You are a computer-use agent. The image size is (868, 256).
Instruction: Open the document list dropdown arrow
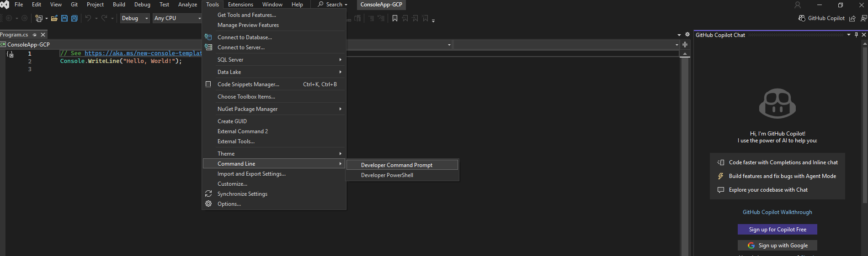pos(679,35)
